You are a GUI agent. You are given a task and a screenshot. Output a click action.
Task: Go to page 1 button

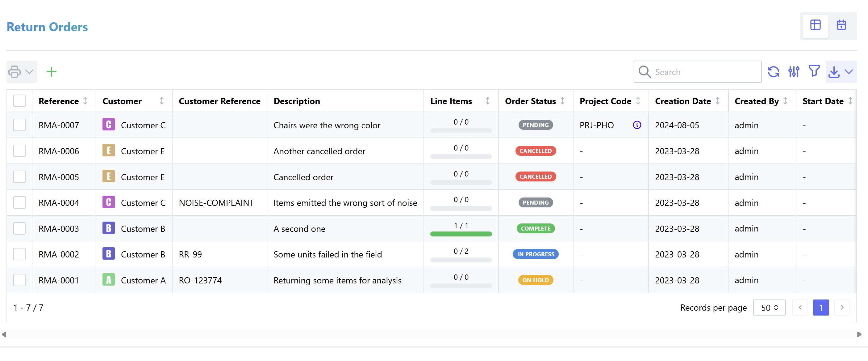[820, 307]
